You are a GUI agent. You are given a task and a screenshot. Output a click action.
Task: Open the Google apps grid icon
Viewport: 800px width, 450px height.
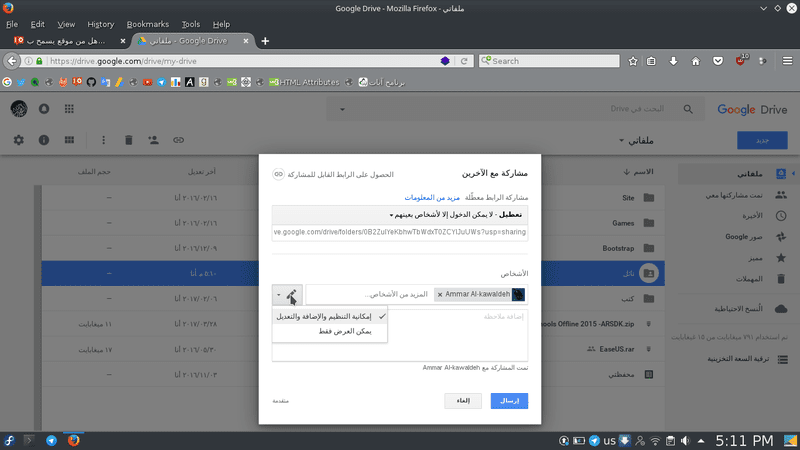(x=69, y=108)
